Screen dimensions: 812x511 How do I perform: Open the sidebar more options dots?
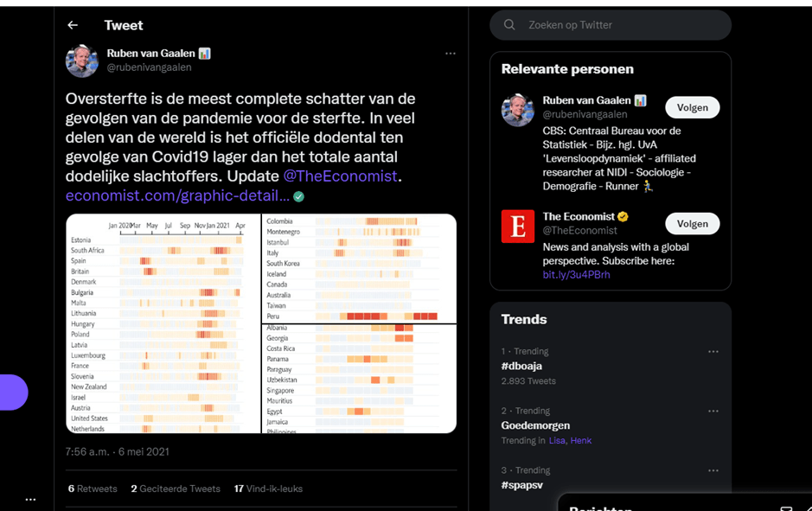click(x=30, y=500)
